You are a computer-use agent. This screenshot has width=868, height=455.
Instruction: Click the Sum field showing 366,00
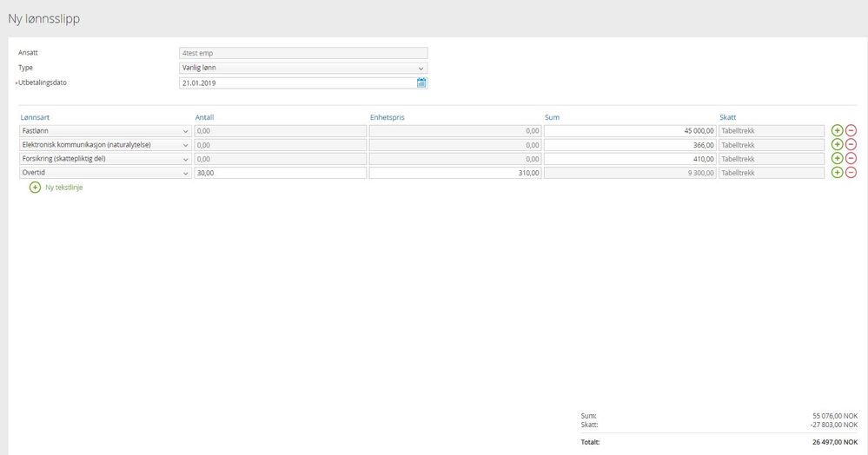(630, 145)
